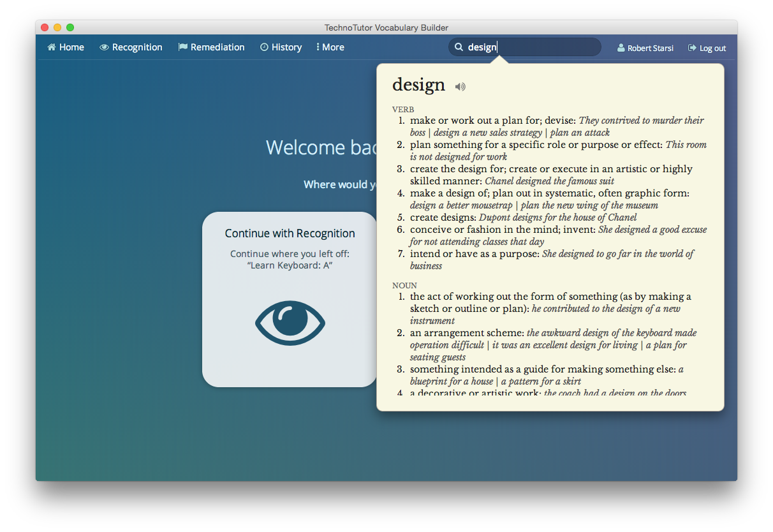Click the magnifying glass icon in the search bar
The width and height of the screenshot is (773, 532).
pyautogui.click(x=459, y=47)
